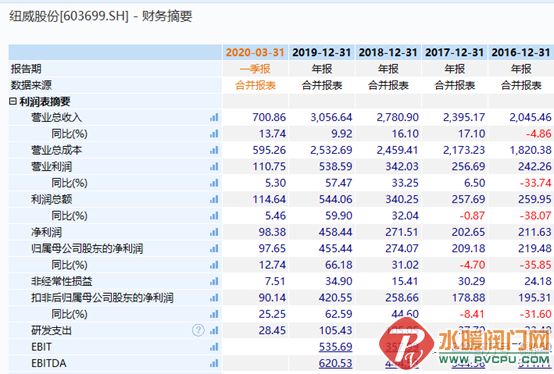Click the 2019 parent net profit 455.44
Viewport: 554px width, 374px height.
pyautogui.click(x=335, y=249)
